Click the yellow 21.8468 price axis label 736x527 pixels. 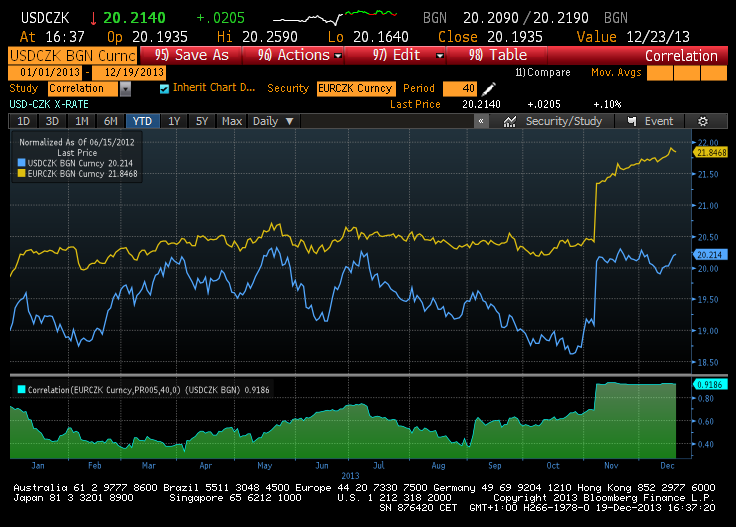(x=711, y=153)
